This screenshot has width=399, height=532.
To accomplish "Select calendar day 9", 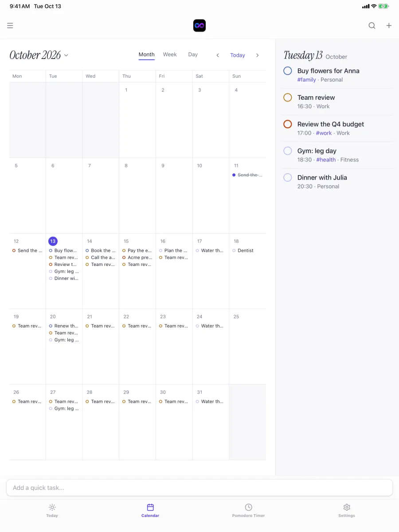I will [x=163, y=166].
